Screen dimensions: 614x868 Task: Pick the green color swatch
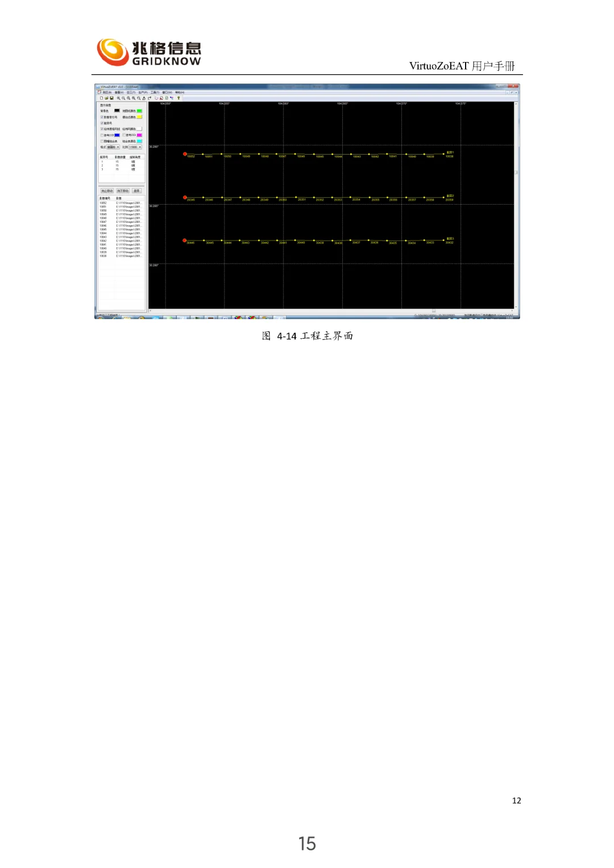(139, 111)
